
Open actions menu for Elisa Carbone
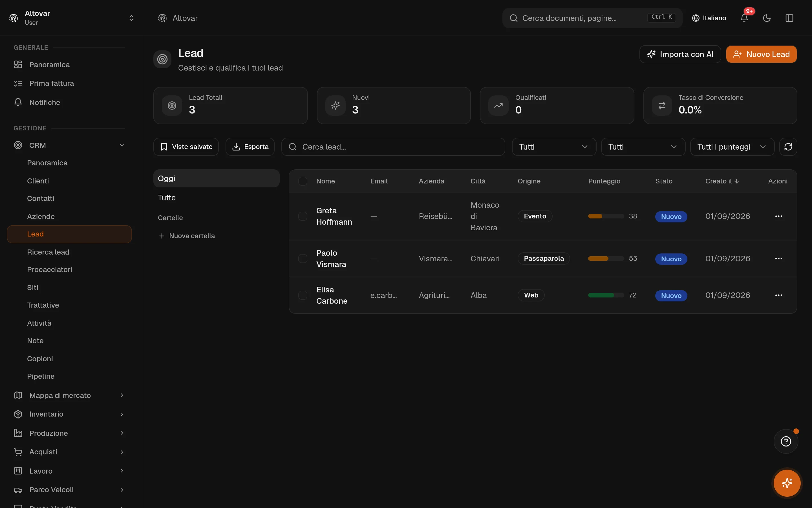tap(778, 295)
